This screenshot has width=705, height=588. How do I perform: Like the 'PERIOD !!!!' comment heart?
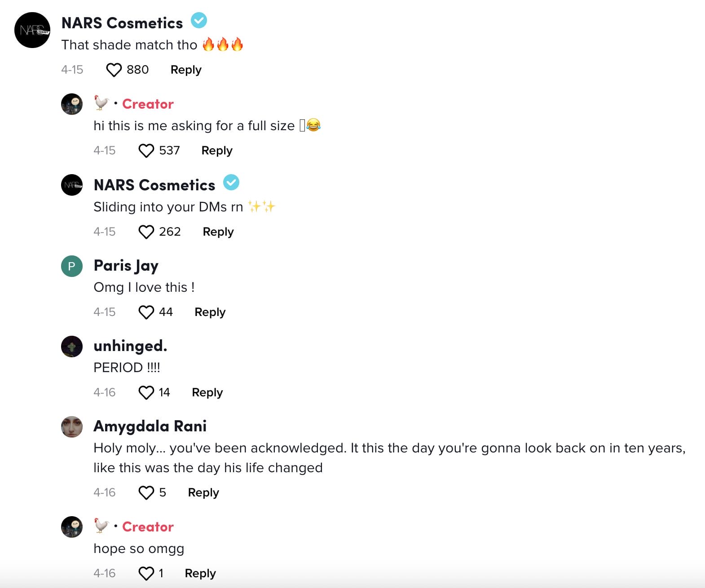[146, 393]
